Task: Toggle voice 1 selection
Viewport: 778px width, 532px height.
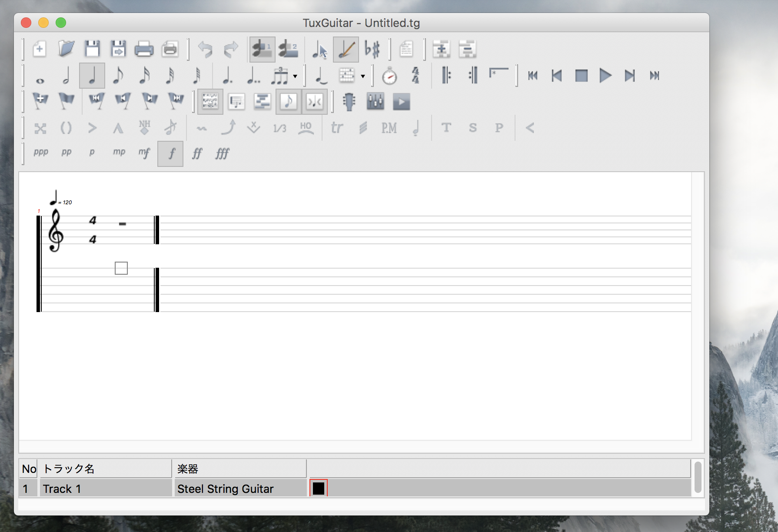Action: coord(262,49)
